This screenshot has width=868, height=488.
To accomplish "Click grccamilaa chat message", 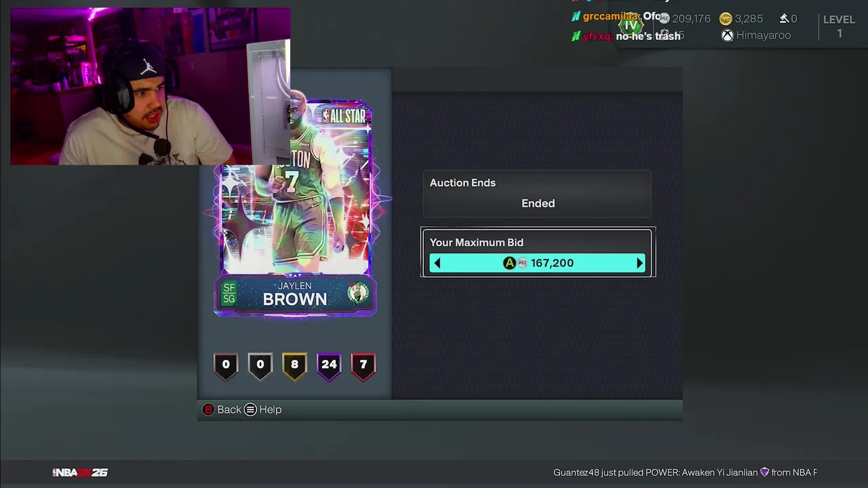I will click(617, 16).
